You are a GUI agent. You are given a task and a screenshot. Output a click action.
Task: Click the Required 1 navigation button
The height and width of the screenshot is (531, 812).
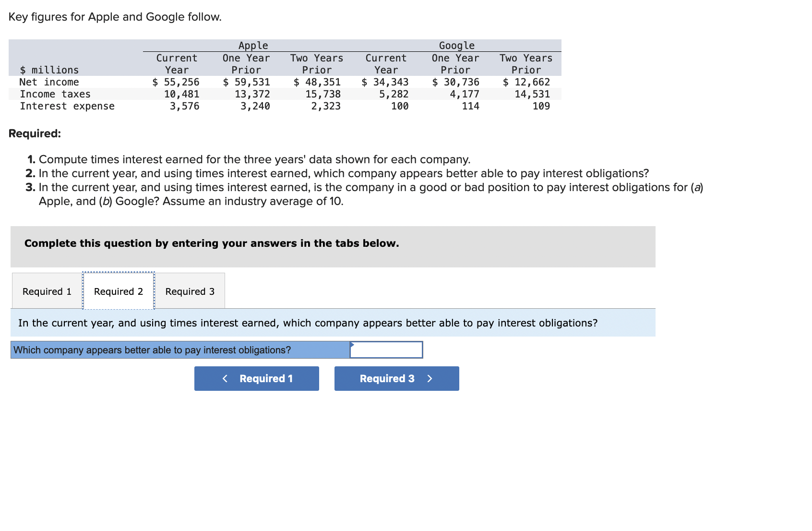tap(256, 378)
